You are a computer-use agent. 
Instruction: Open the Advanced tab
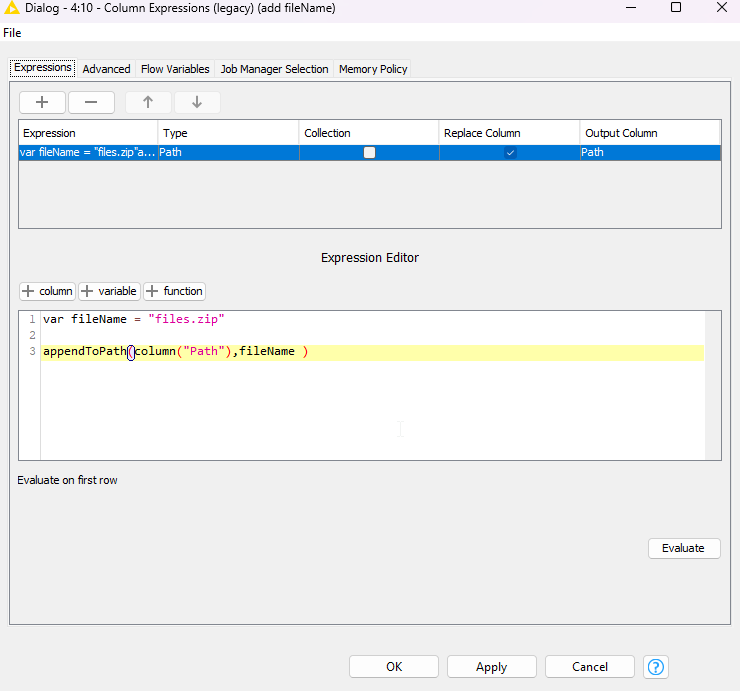(106, 69)
